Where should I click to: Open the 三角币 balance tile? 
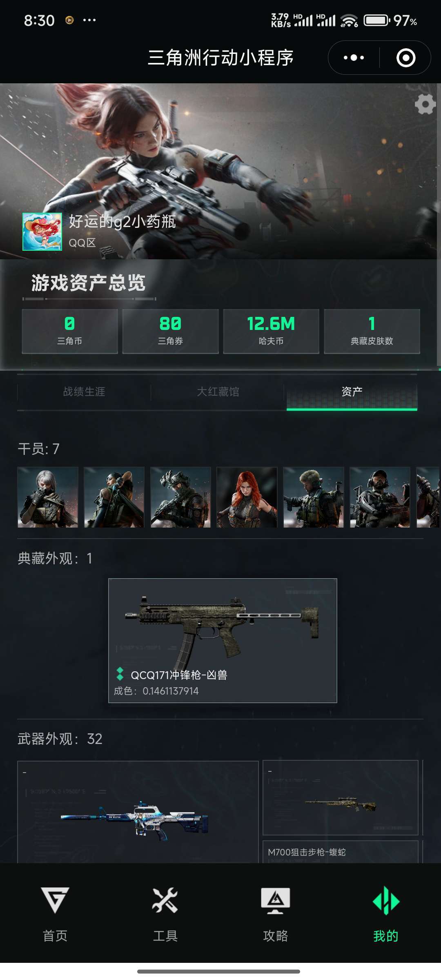click(70, 331)
